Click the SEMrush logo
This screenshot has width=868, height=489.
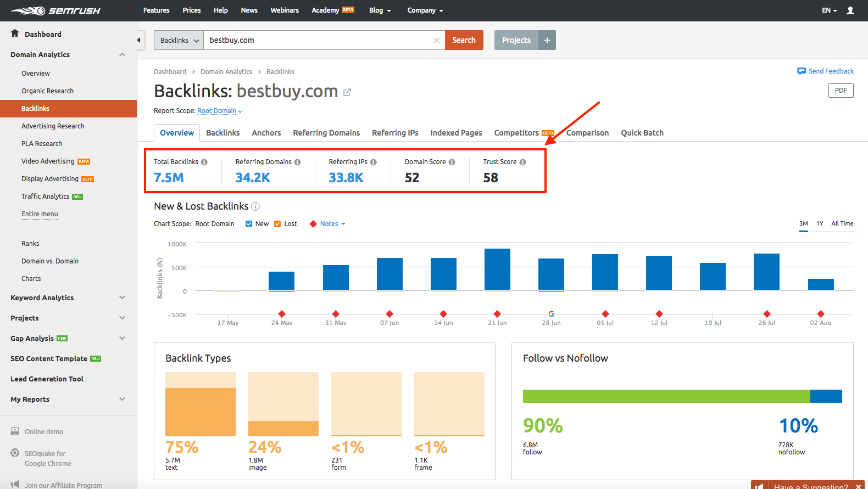55,10
